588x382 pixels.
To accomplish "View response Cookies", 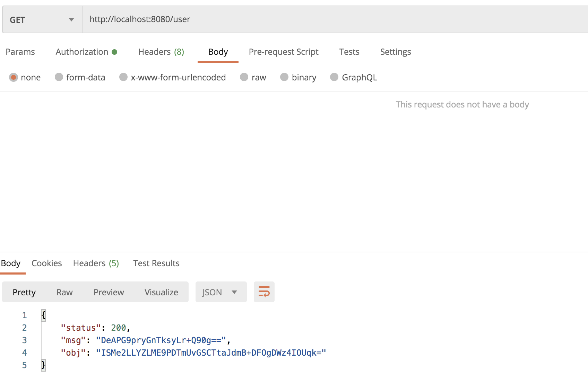I will (x=46, y=263).
